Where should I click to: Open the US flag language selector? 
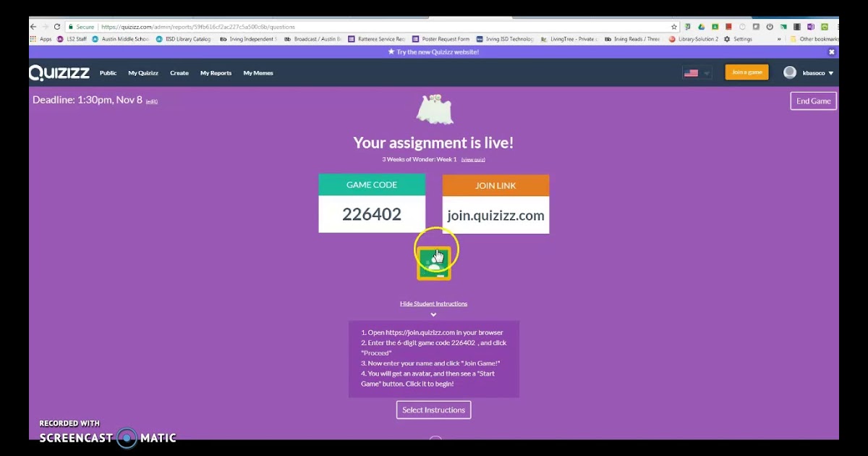(x=697, y=72)
